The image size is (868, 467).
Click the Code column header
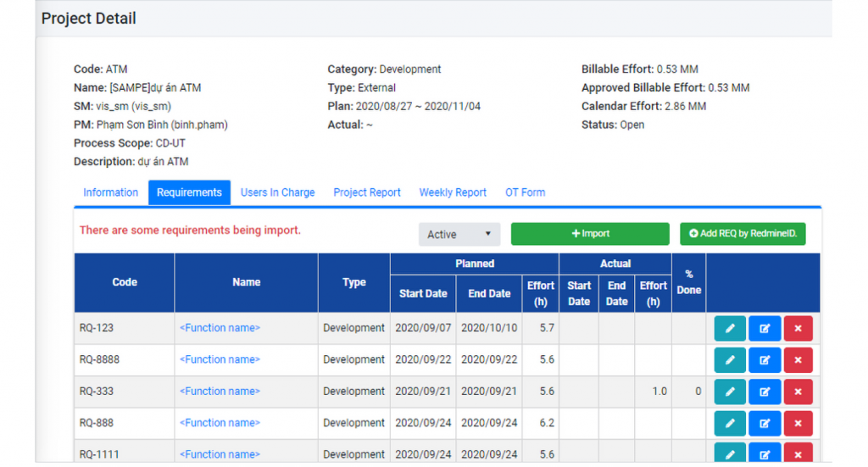coord(125,282)
